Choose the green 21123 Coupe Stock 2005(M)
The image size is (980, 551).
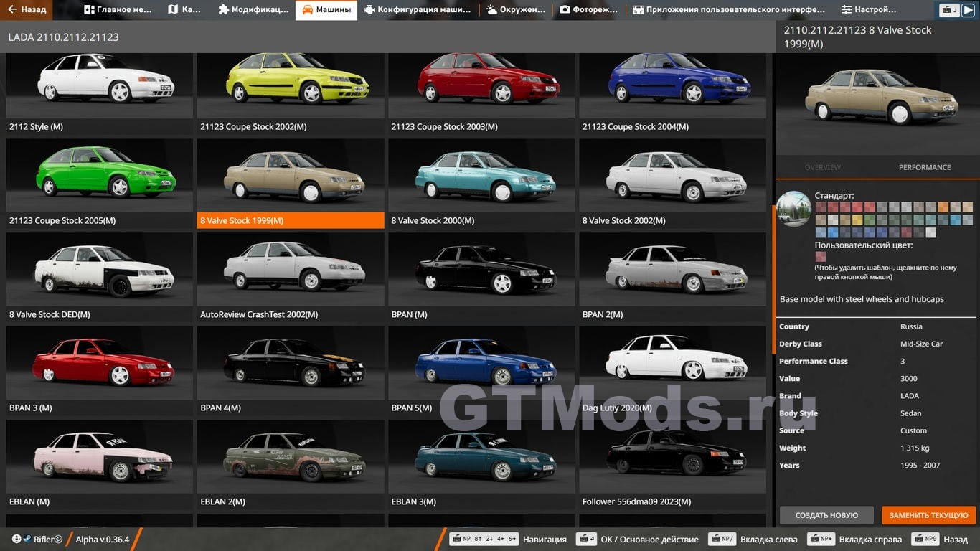click(x=99, y=184)
